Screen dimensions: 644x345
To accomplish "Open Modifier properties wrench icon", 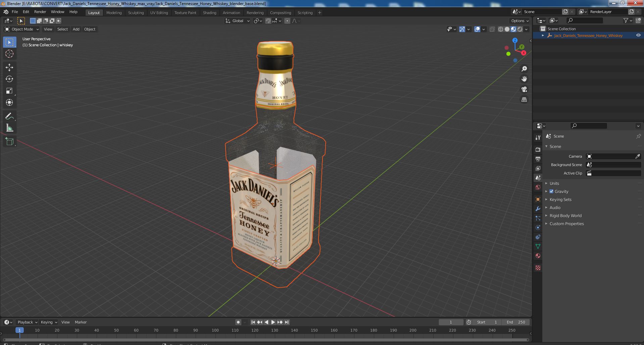I will pos(538,209).
